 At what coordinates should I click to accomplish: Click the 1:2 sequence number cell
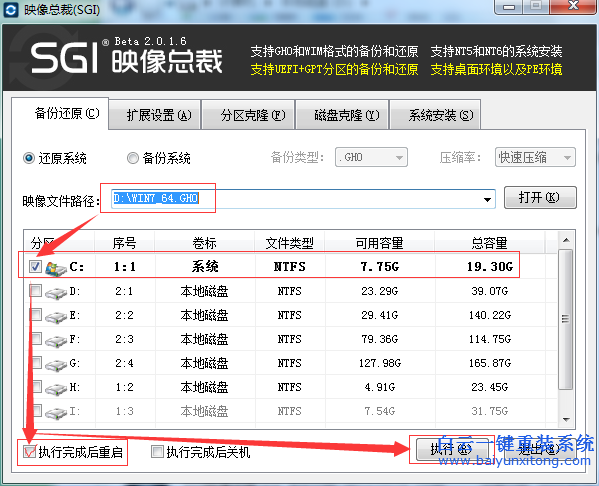(x=125, y=387)
